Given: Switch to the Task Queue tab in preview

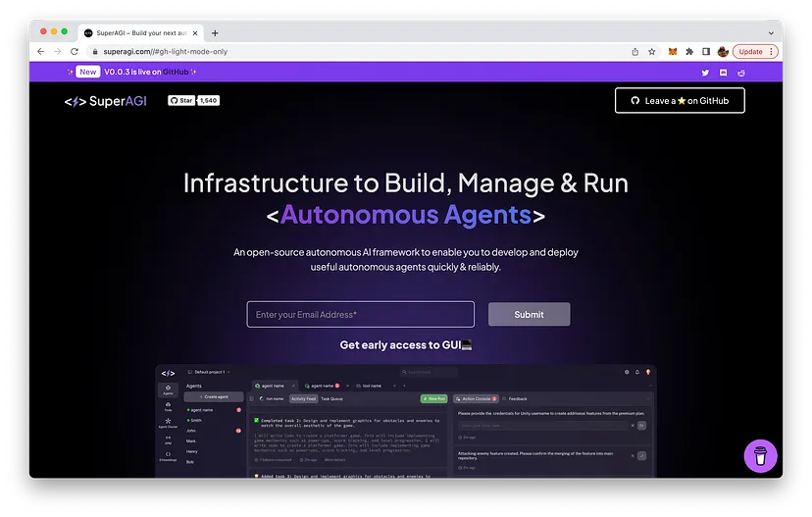Looking at the screenshot, I should click(331, 399).
